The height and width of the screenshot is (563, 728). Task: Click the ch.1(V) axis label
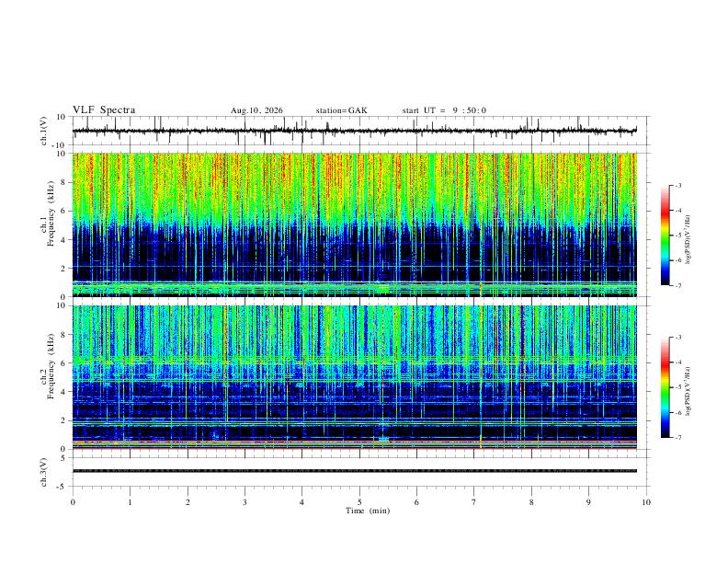coord(44,131)
